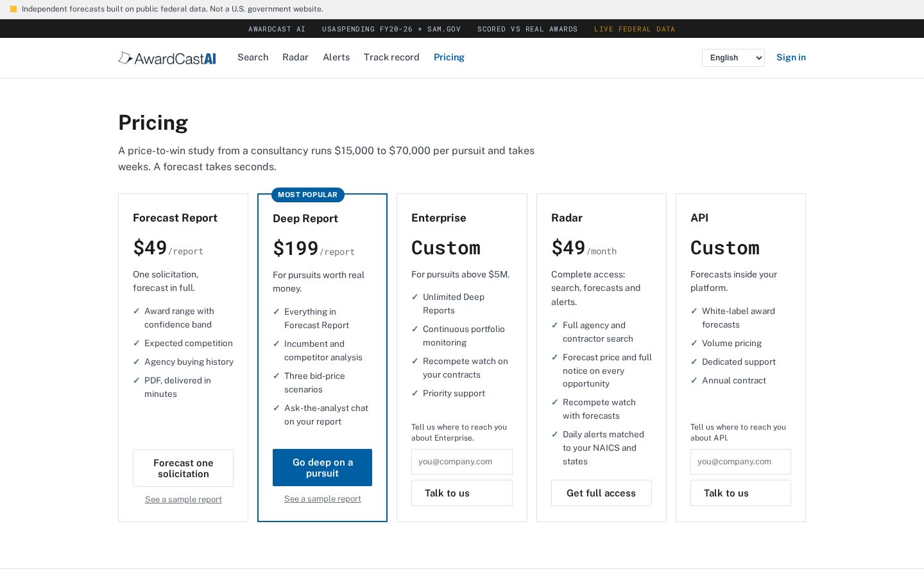
Task: Open sample report under Forecast Report
Action: [184, 499]
